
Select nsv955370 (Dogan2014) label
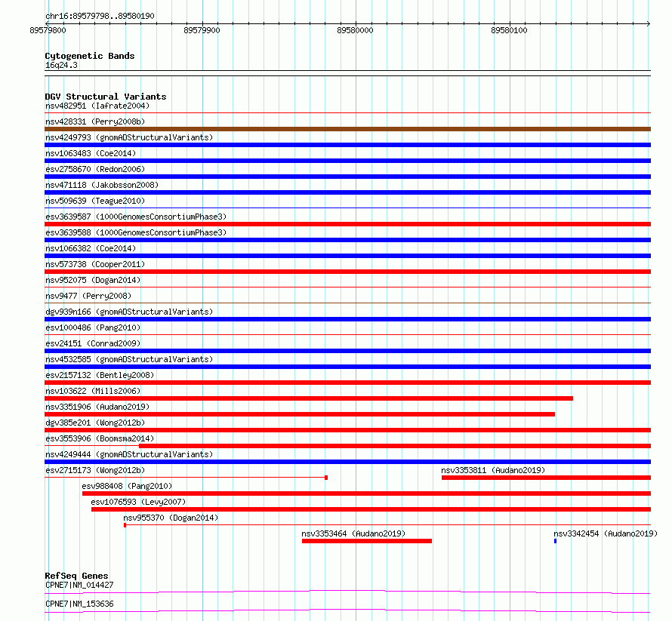pyautogui.click(x=171, y=518)
